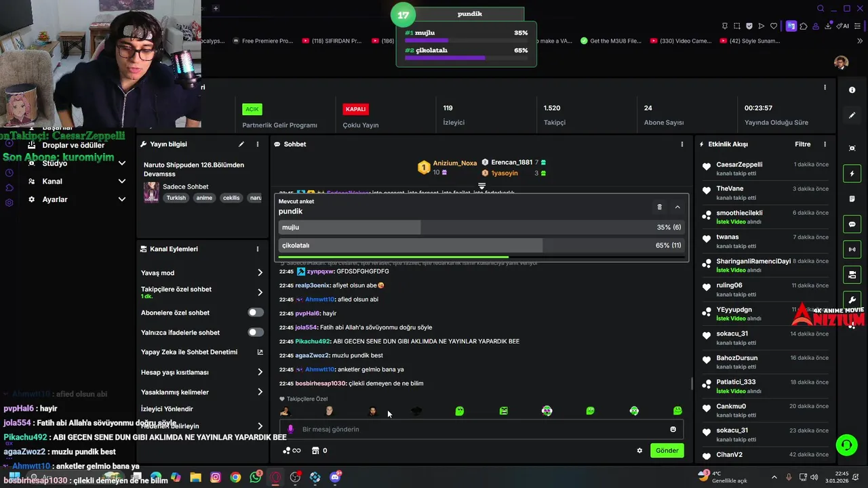Select the anime stream tag
The image size is (868, 488).
pyautogui.click(x=204, y=198)
